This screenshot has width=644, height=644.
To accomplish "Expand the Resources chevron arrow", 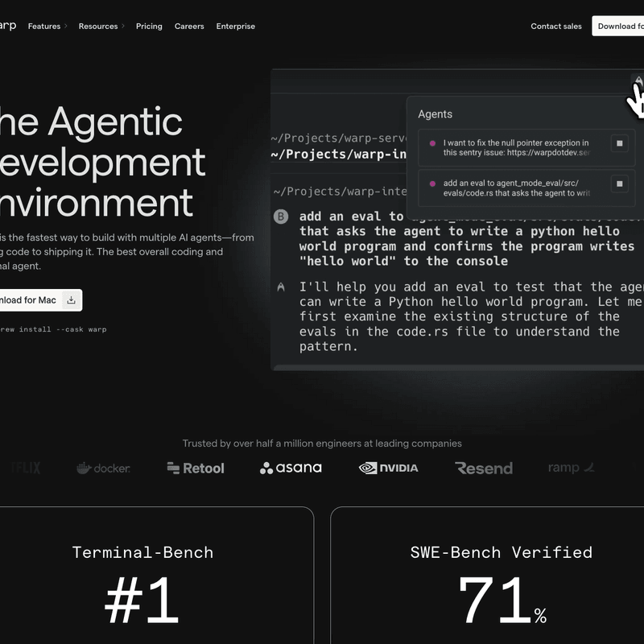I will [x=123, y=27].
